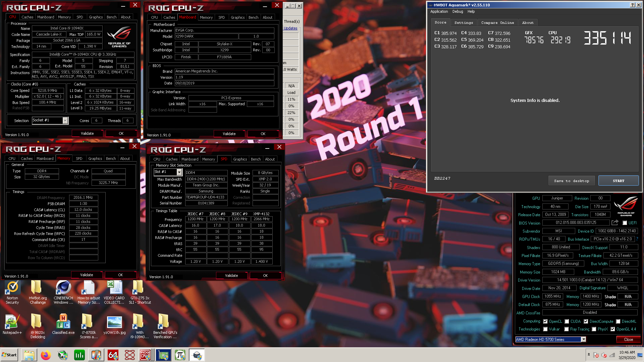
Task: Open Windows Explorer from the taskbar
Action: (x=29, y=355)
